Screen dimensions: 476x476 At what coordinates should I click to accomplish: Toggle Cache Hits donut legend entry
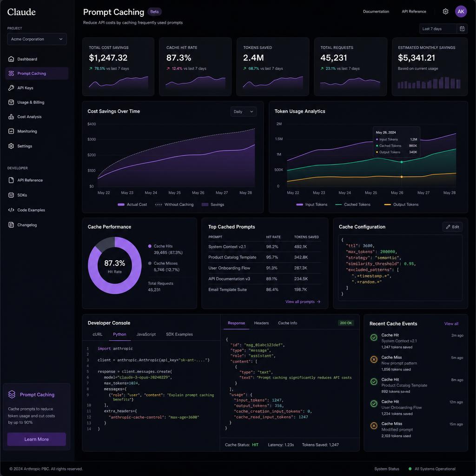click(x=165, y=249)
